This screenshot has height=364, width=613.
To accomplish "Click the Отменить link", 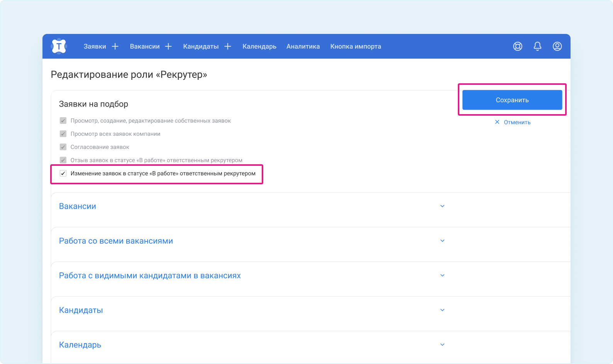I will (517, 122).
